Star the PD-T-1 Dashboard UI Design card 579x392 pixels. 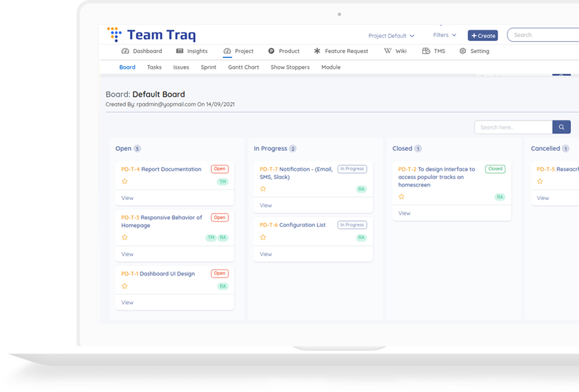(125, 286)
